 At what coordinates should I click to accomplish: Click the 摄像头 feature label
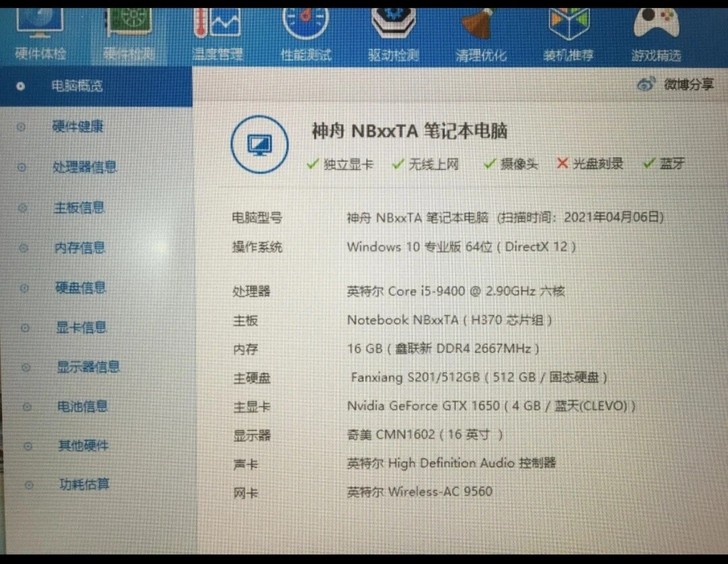point(519,164)
